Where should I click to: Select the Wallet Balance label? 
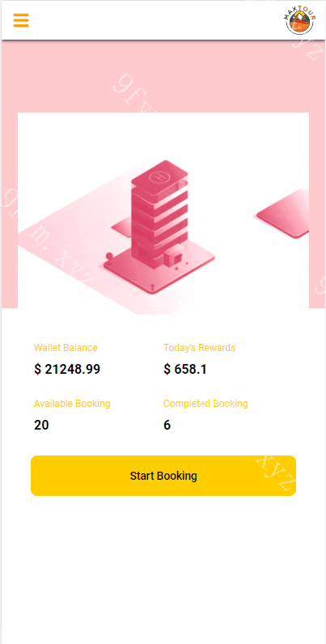click(x=66, y=348)
